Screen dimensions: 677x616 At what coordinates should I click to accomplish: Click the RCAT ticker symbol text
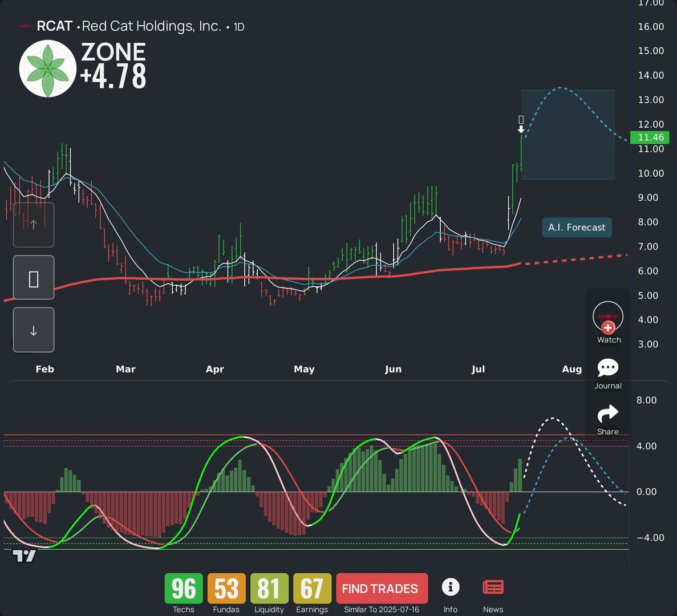[x=54, y=26]
